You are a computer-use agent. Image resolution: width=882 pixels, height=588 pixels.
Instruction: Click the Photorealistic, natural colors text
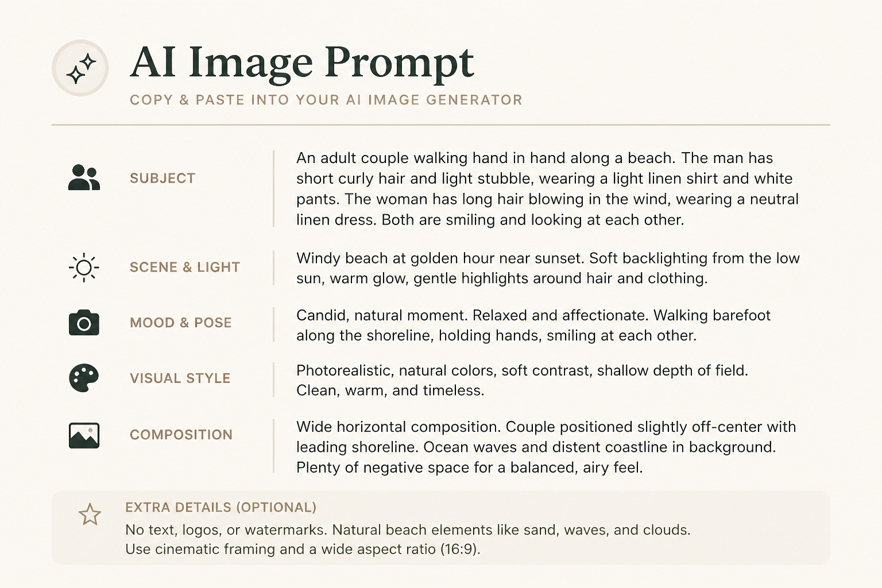click(x=523, y=380)
